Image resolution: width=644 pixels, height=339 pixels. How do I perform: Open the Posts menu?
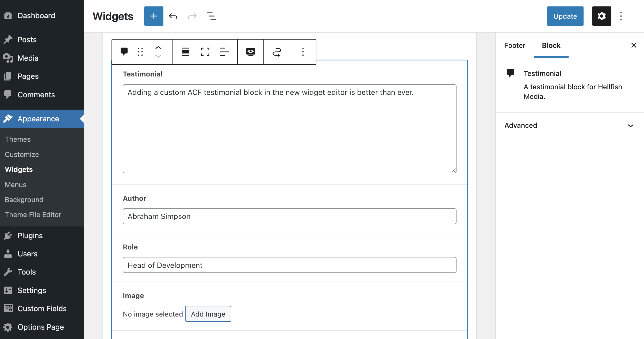pyautogui.click(x=42, y=40)
